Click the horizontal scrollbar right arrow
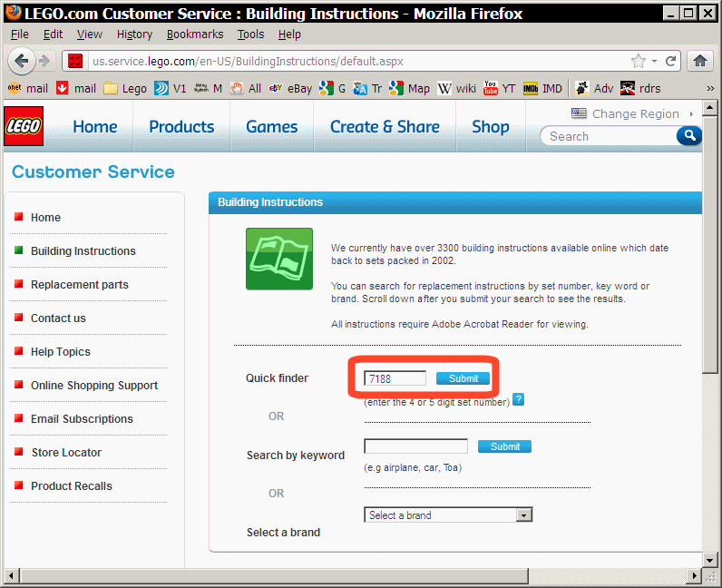722x588 pixels. pyautogui.click(x=695, y=575)
